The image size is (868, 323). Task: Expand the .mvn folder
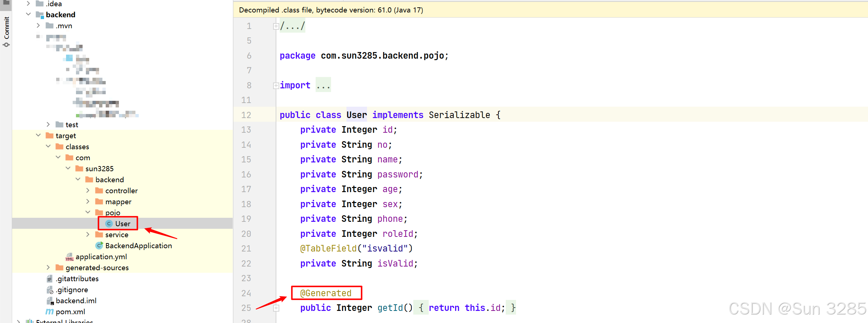38,25
